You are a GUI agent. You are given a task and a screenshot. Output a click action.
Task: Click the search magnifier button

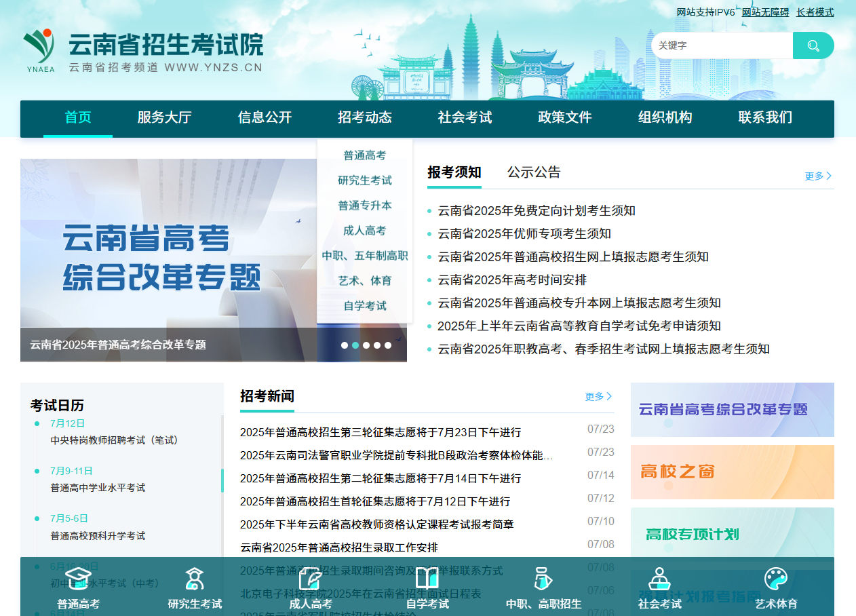(x=813, y=45)
